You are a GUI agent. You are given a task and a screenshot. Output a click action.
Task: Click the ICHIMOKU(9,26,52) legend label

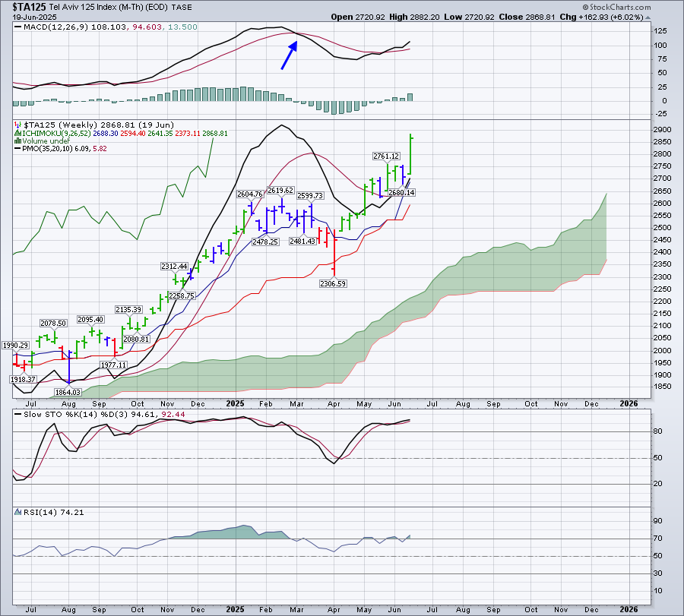point(56,134)
